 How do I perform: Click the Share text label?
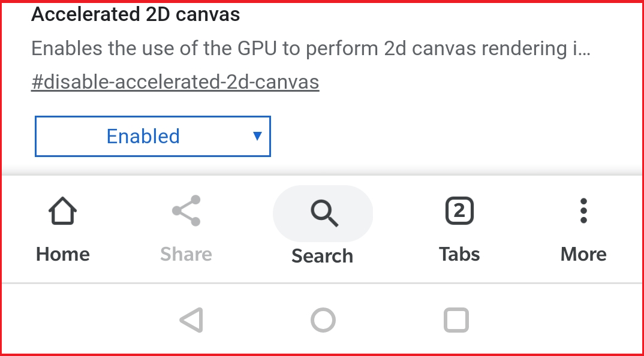tap(186, 254)
